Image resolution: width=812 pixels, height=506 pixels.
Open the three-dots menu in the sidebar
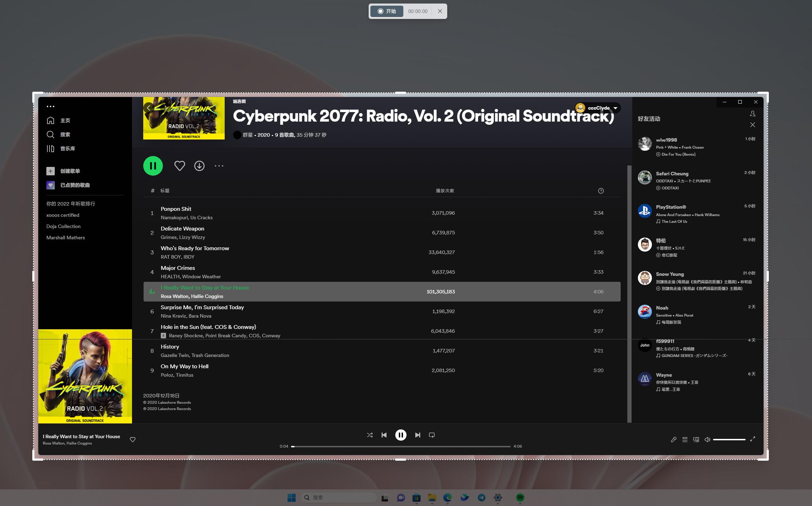tap(51, 106)
